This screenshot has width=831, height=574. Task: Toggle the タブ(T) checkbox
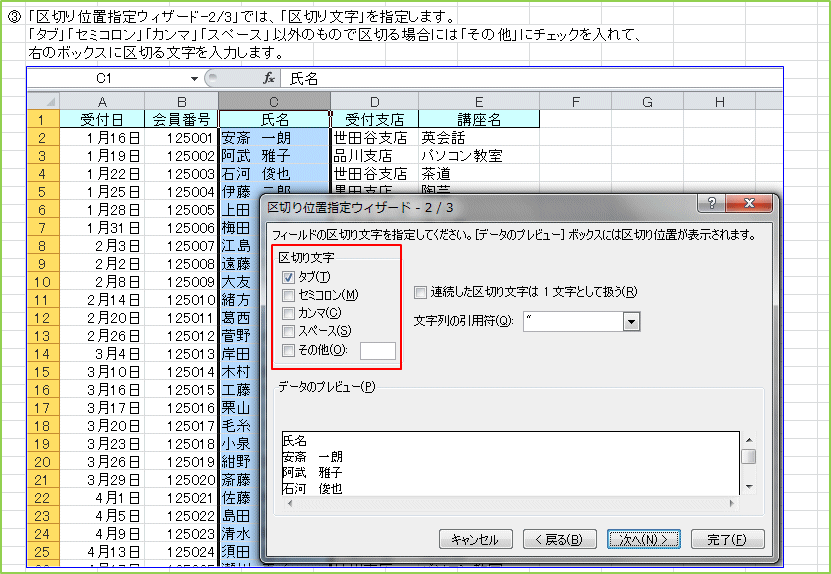pos(288,277)
